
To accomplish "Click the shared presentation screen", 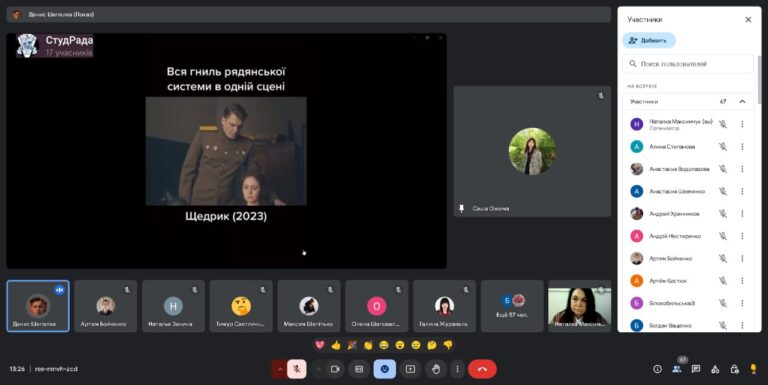I will pyautogui.click(x=226, y=151).
